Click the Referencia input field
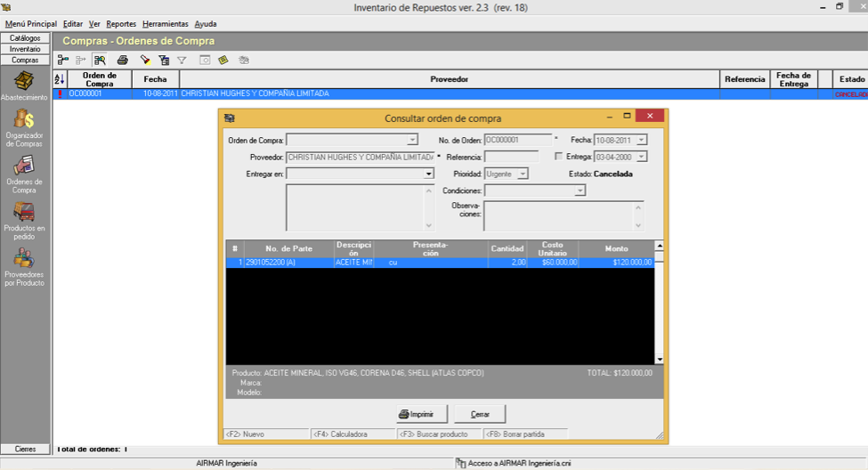 (512, 158)
